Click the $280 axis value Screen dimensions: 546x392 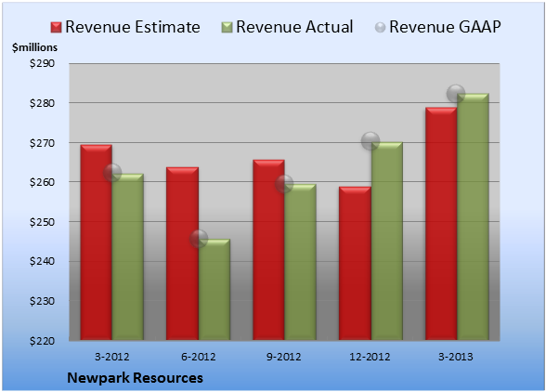tap(42, 103)
